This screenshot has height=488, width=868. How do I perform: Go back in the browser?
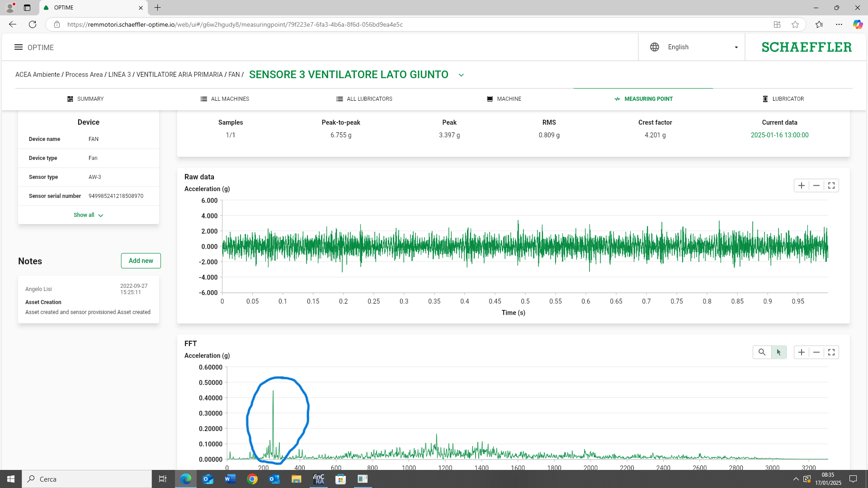pos(13,24)
